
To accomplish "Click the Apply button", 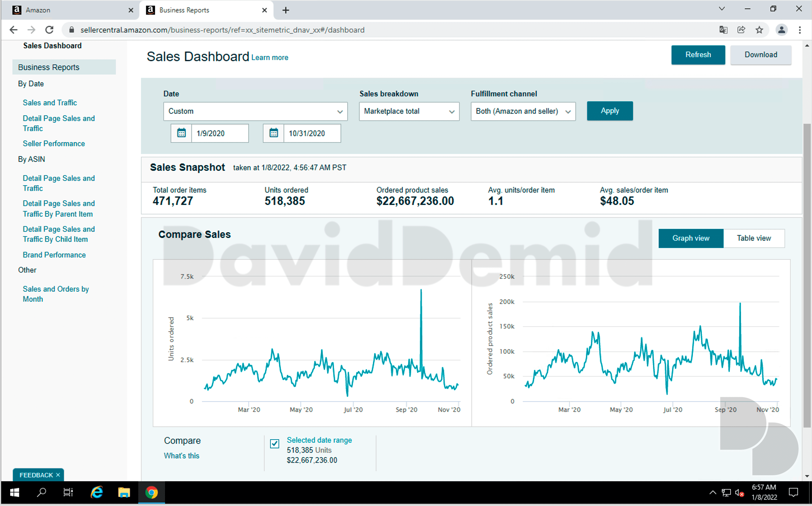I will coord(610,111).
